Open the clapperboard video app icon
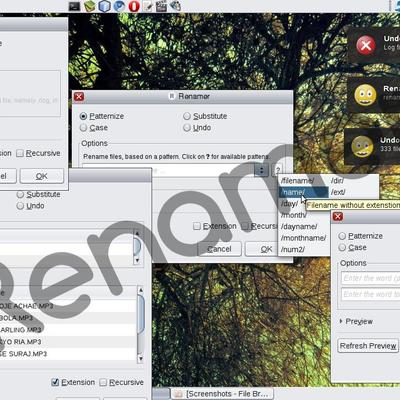The height and width of the screenshot is (400, 400). 161,6
